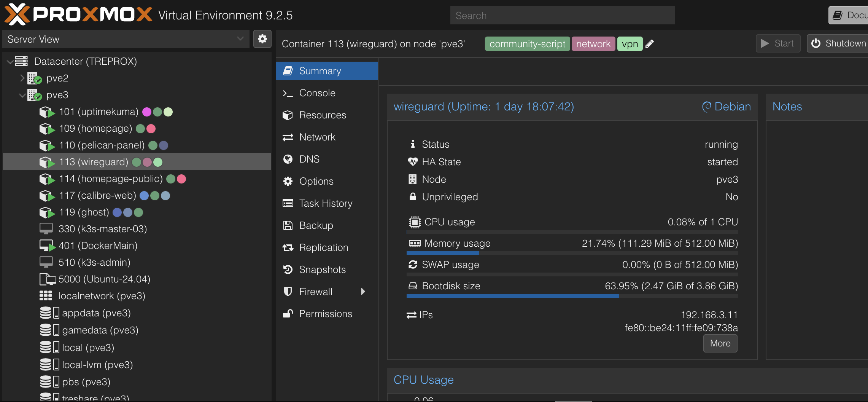
Task: Click container icon for 114 homepage-public
Action: tap(47, 179)
